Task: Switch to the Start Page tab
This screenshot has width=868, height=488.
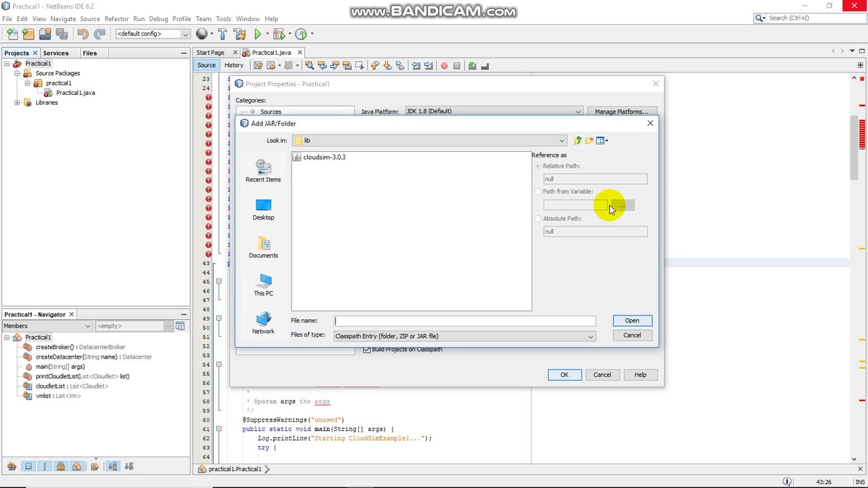Action: [x=210, y=53]
